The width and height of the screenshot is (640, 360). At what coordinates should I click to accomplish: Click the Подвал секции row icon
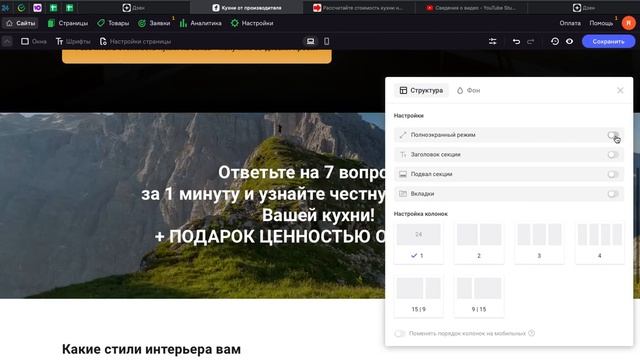click(x=403, y=174)
